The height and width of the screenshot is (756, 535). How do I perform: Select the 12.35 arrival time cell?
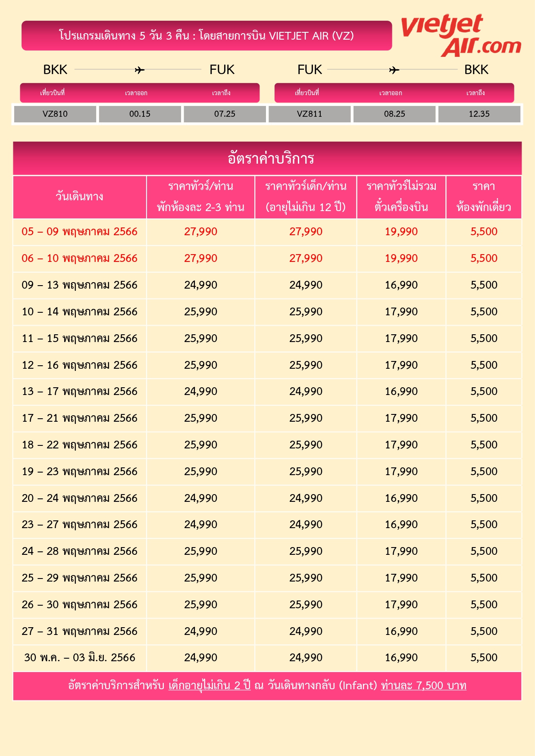pyautogui.click(x=479, y=114)
